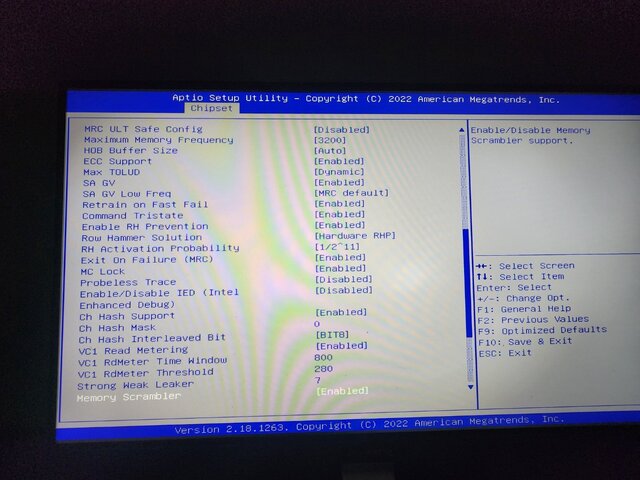Open Maximum Memory Frequency 3200 options
Viewport: 640px width, 480px height.
coord(329,140)
